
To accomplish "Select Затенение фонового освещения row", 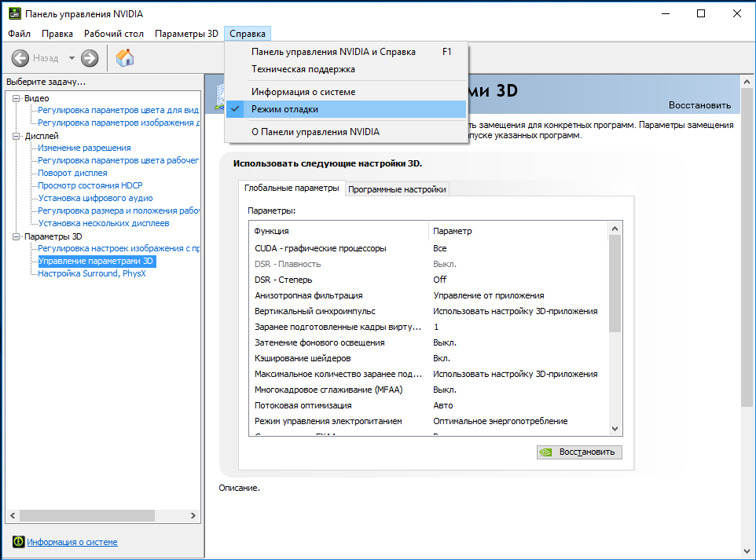I will click(x=428, y=342).
